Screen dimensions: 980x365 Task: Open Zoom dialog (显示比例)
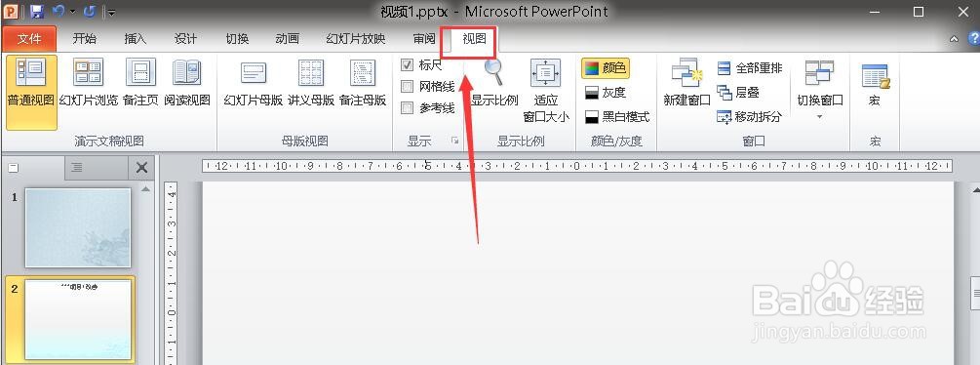(493, 84)
